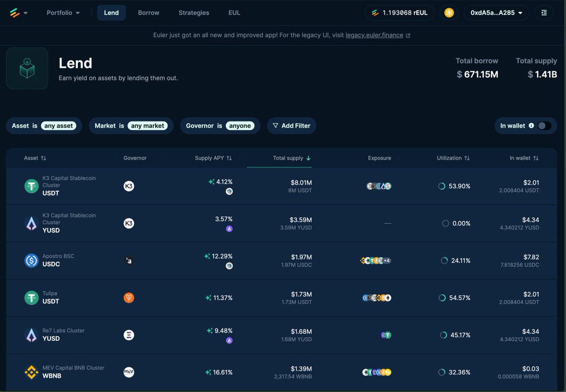Click the Apostro BSC market name
The image size is (566, 392).
point(58,256)
